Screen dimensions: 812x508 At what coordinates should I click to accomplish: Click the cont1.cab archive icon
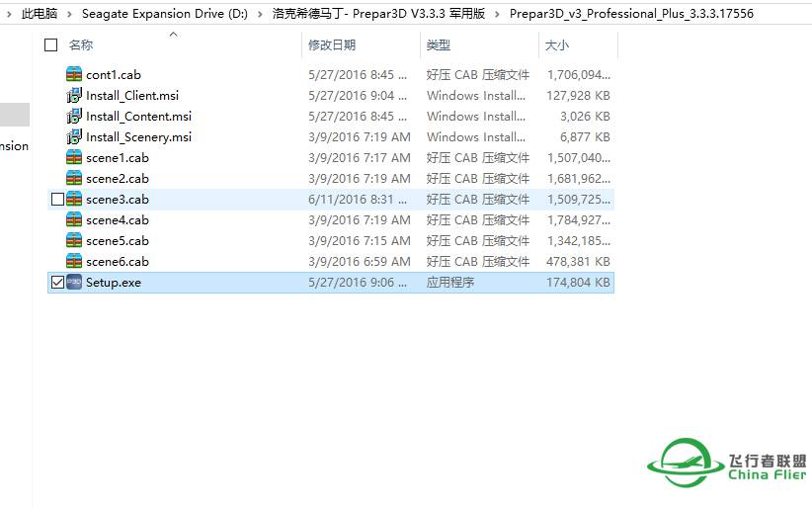pos(74,75)
